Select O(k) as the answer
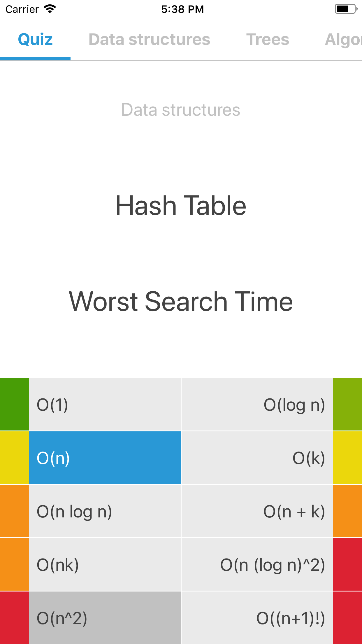362x644 pixels. click(x=257, y=458)
